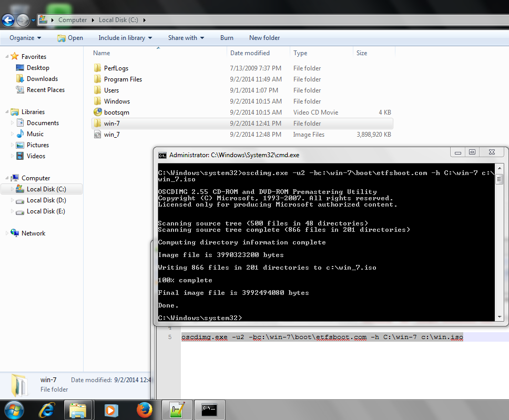The width and height of the screenshot is (509, 420).
Task: Launch Notepad++ from the taskbar
Action: pos(176,409)
